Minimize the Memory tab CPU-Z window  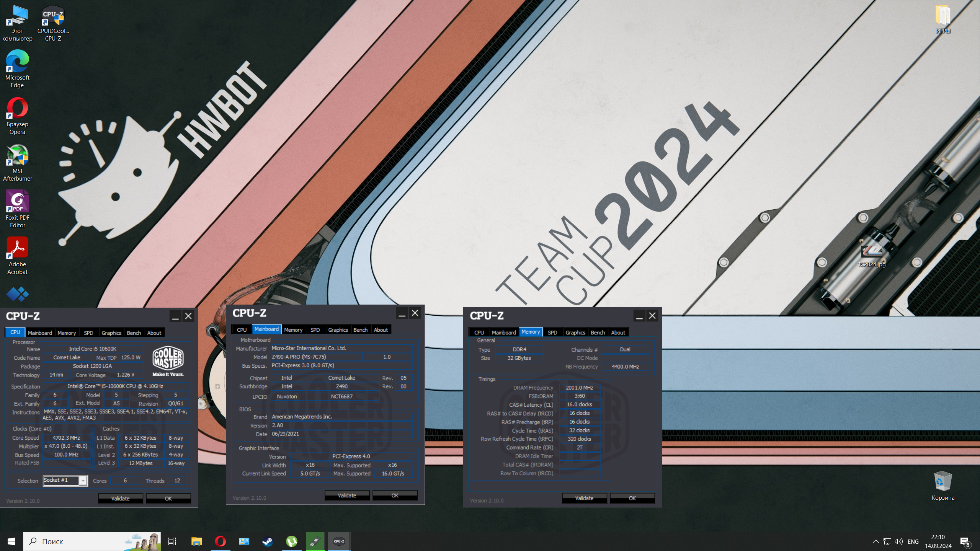[x=639, y=316]
